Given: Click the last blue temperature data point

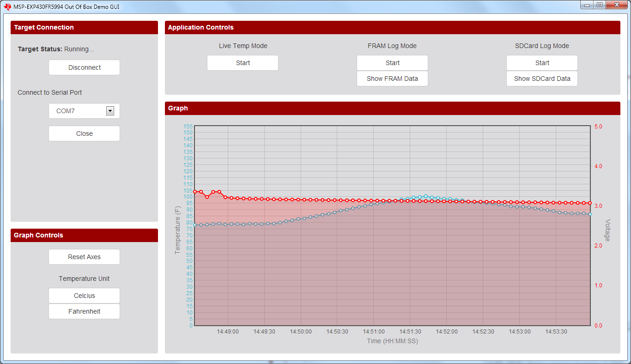Looking at the screenshot, I should point(590,214).
